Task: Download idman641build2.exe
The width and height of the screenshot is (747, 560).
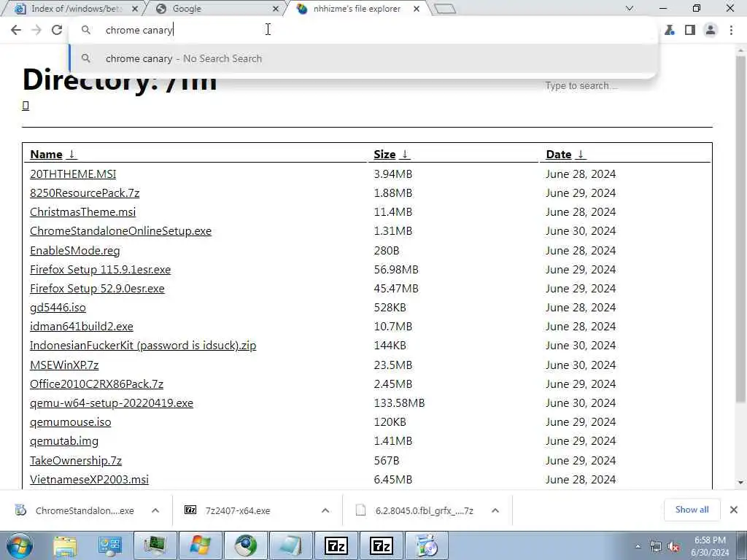Action: click(x=82, y=327)
